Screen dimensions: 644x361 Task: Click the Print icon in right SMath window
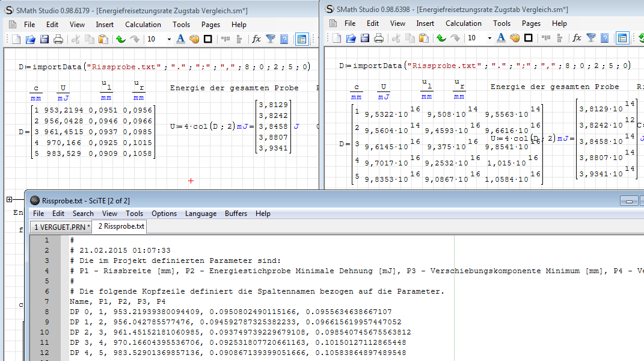pyautogui.click(x=379, y=38)
